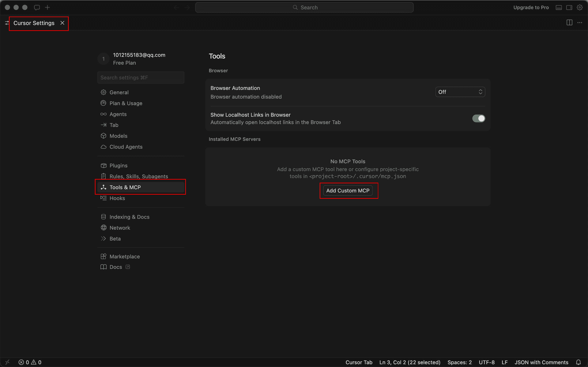Click the Add Custom MCP button

tap(348, 190)
